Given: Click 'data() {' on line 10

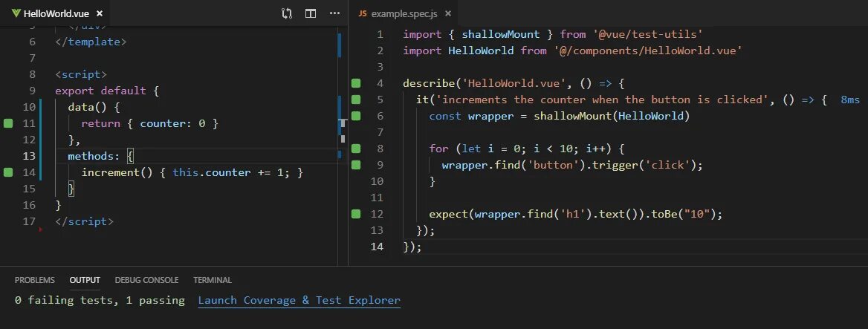Looking at the screenshot, I should 94,107.
